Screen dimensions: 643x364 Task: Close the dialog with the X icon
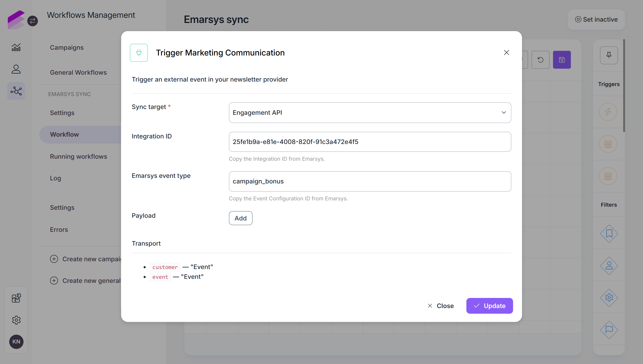[x=506, y=53]
